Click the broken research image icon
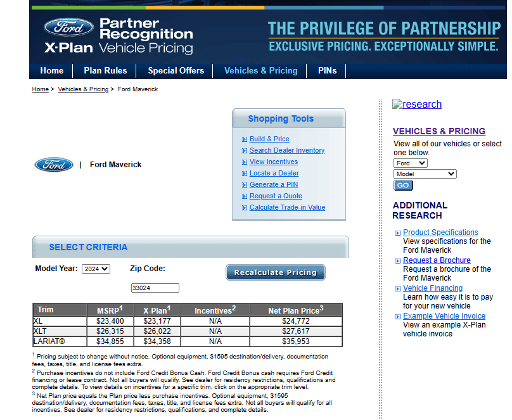The image size is (512, 420). pyautogui.click(x=397, y=104)
